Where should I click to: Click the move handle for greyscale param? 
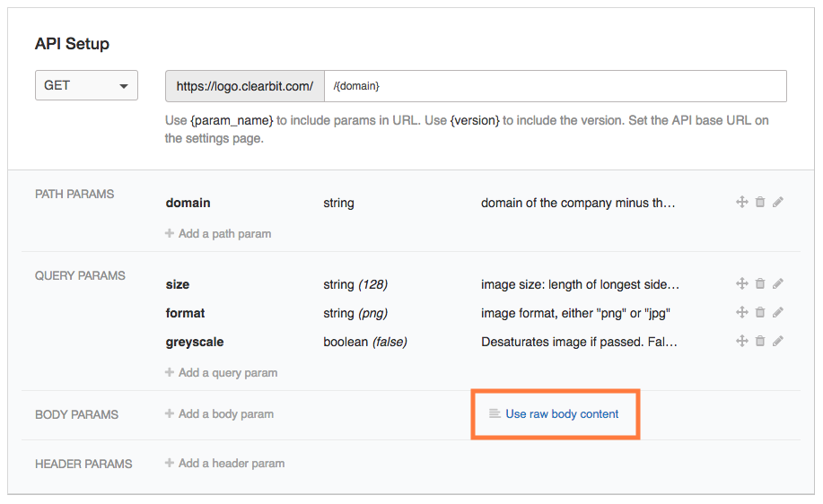point(742,342)
